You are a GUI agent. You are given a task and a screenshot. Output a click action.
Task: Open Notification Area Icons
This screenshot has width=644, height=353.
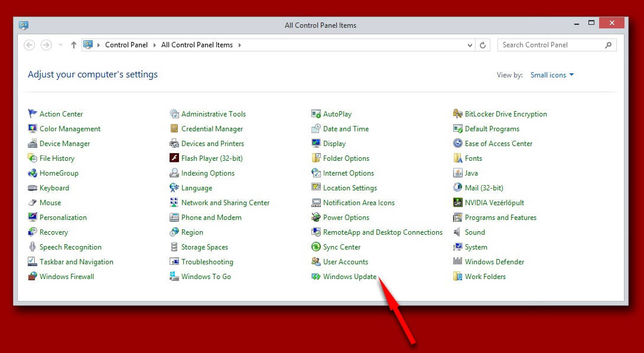[x=359, y=203]
